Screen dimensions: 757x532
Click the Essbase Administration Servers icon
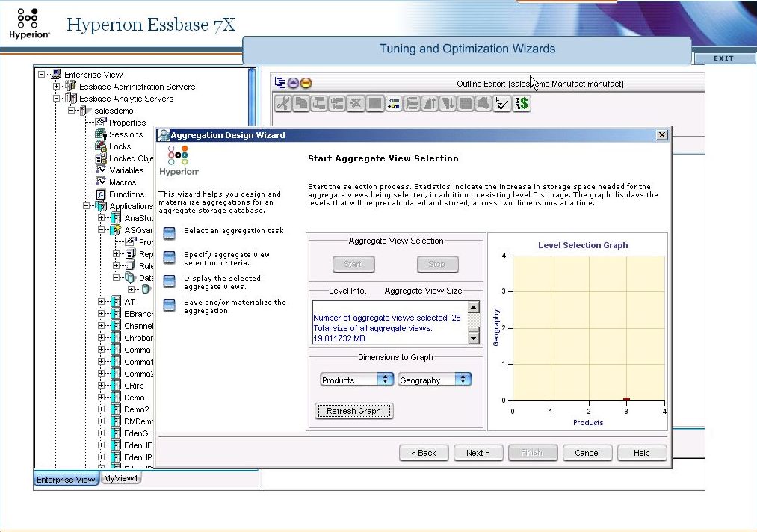(71, 86)
